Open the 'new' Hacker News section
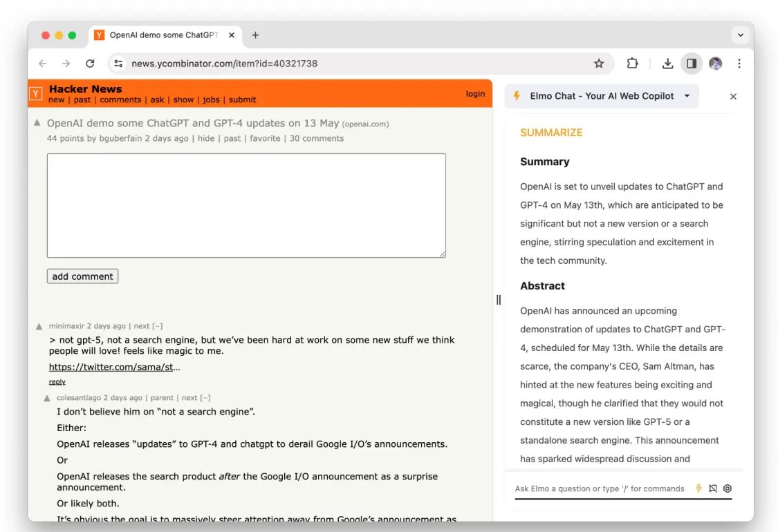778x532 pixels. 56,99
